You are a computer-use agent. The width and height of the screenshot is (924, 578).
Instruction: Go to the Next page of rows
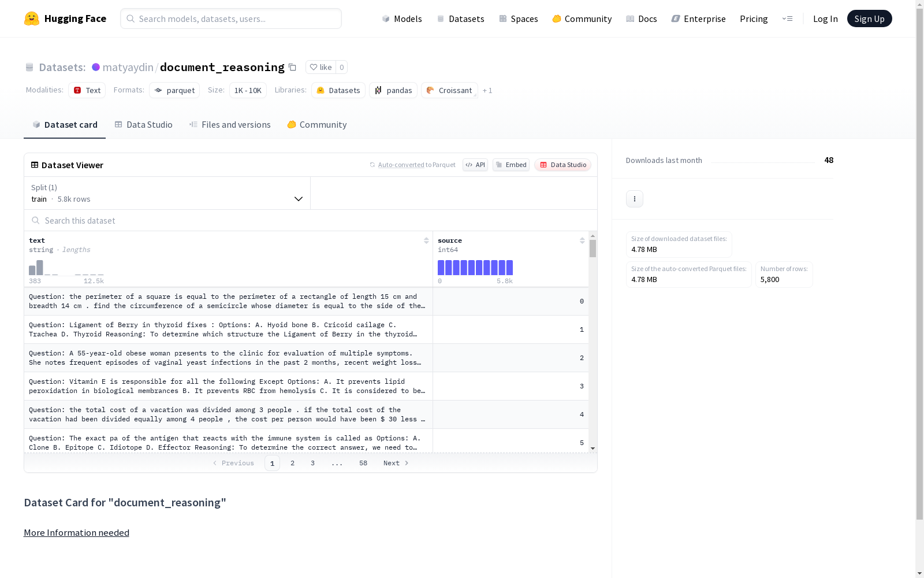click(x=396, y=463)
